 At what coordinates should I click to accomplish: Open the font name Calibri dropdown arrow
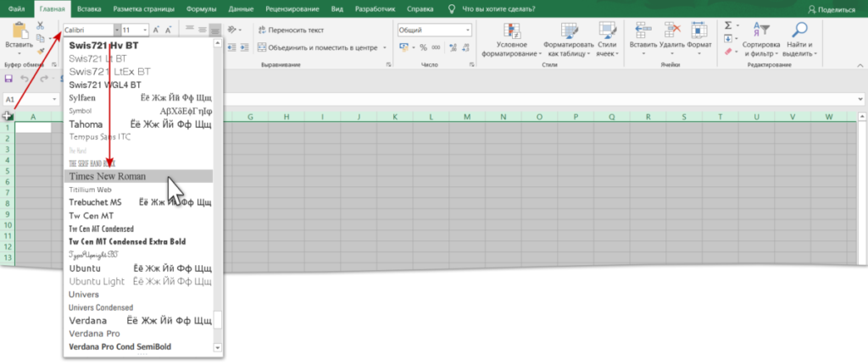[x=117, y=30]
